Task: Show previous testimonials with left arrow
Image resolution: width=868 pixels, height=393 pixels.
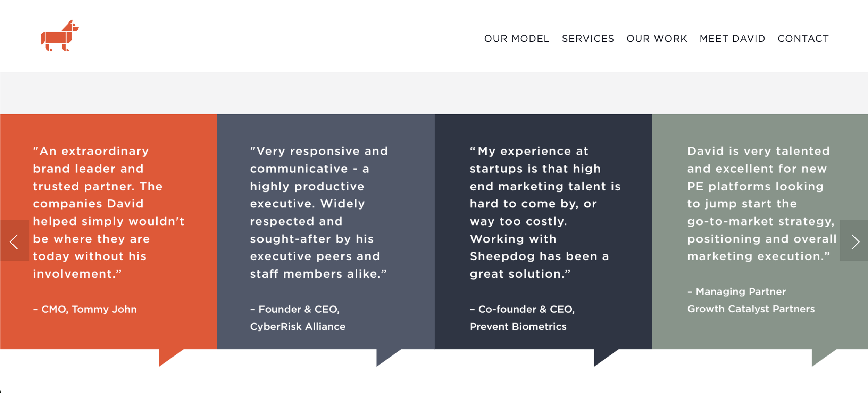Action: pyautogui.click(x=15, y=240)
